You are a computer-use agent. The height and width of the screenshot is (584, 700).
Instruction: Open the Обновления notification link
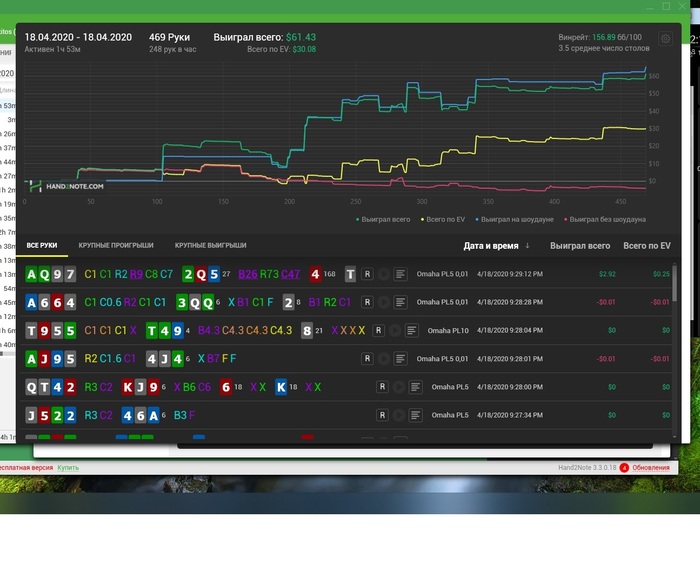click(651, 467)
